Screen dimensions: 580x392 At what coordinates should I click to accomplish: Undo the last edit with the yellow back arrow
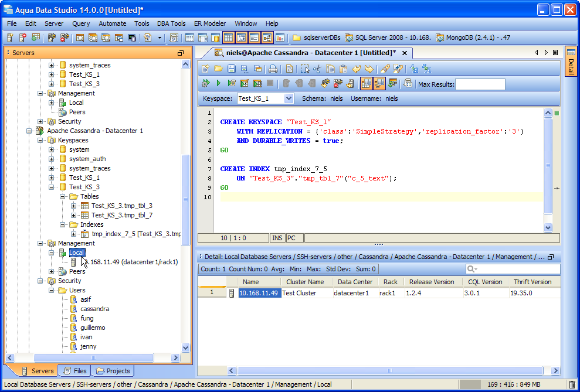[356, 69]
